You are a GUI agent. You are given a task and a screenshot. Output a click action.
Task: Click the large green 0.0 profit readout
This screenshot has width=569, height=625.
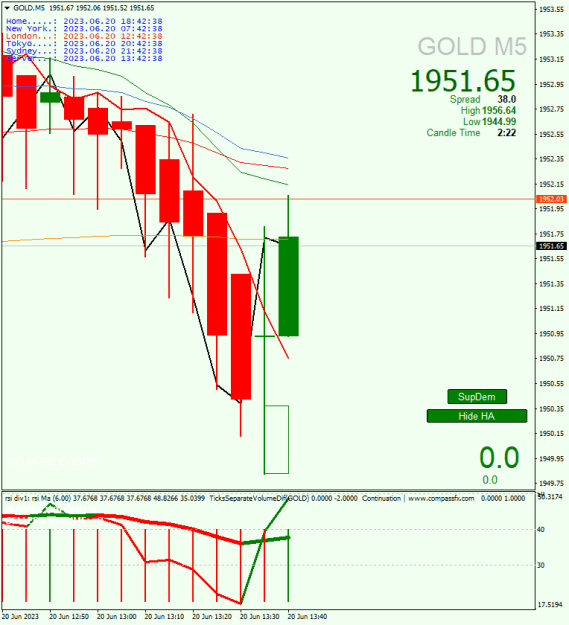[x=499, y=457]
